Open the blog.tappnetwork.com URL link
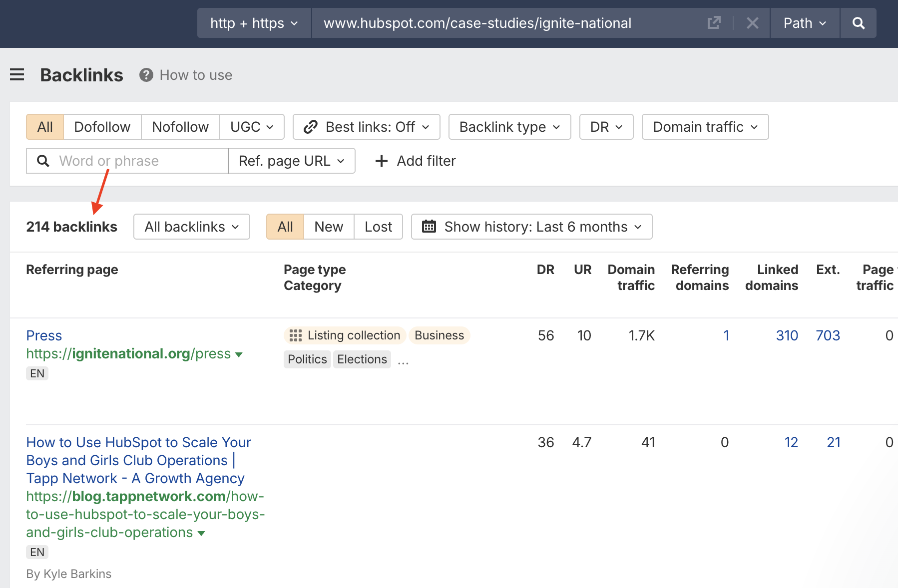 tap(145, 514)
